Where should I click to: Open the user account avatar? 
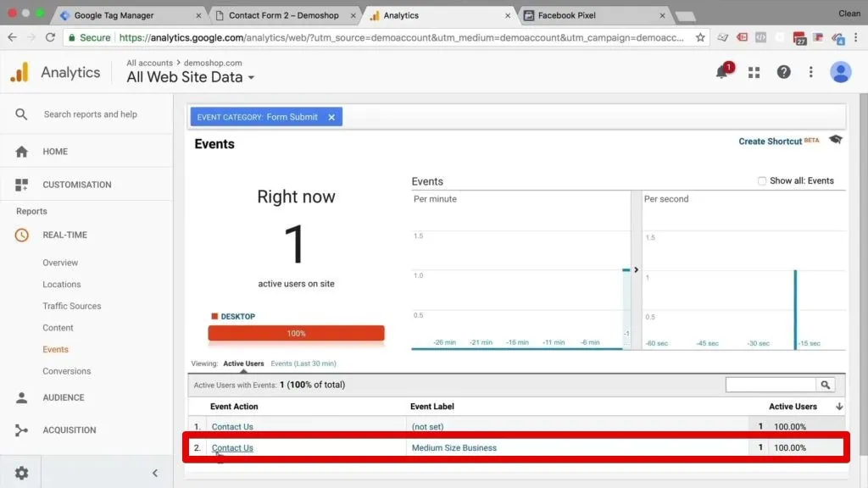click(840, 73)
